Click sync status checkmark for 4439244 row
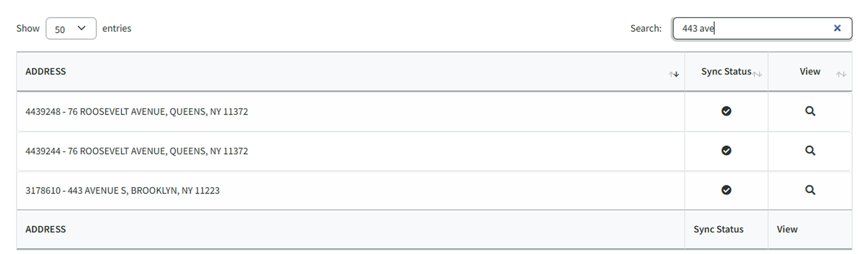The image size is (868, 254). pos(726,151)
